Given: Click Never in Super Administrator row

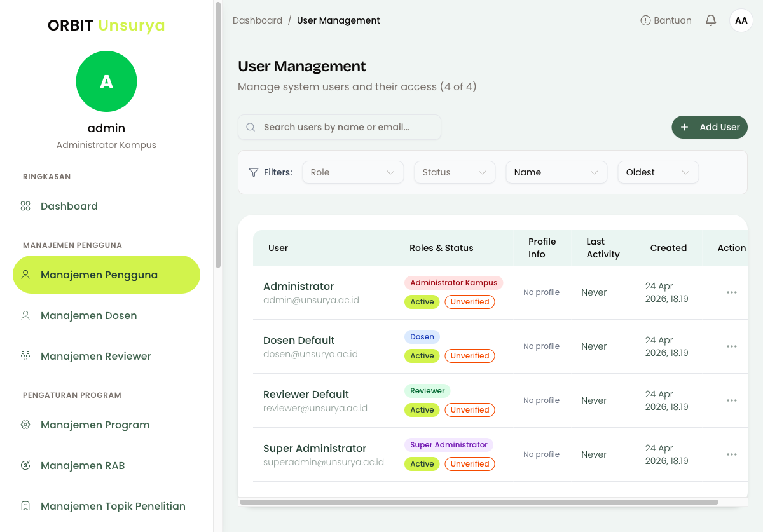Looking at the screenshot, I should tap(594, 454).
